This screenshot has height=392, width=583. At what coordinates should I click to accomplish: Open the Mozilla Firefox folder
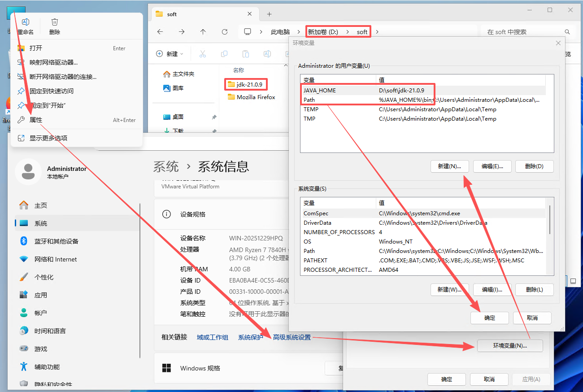point(256,97)
